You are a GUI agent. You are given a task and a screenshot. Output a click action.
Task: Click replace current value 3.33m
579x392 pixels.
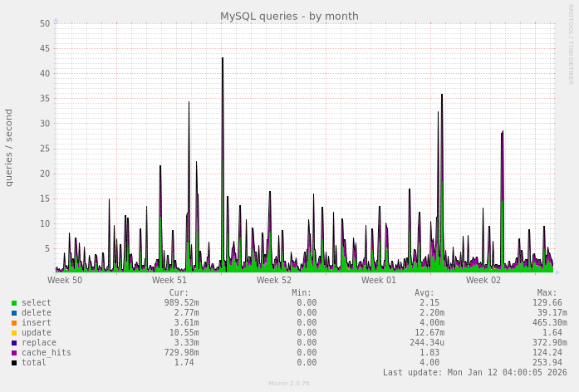186,342
